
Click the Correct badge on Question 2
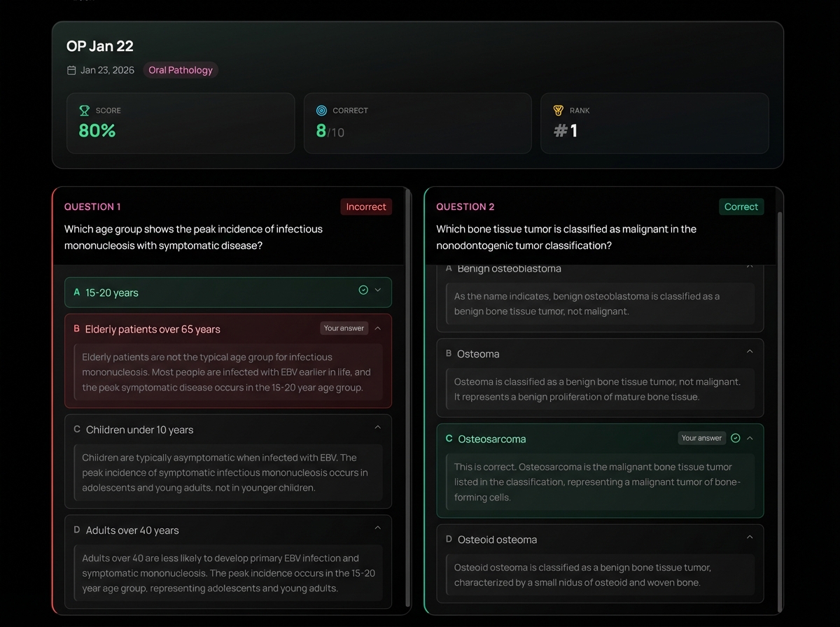point(741,206)
